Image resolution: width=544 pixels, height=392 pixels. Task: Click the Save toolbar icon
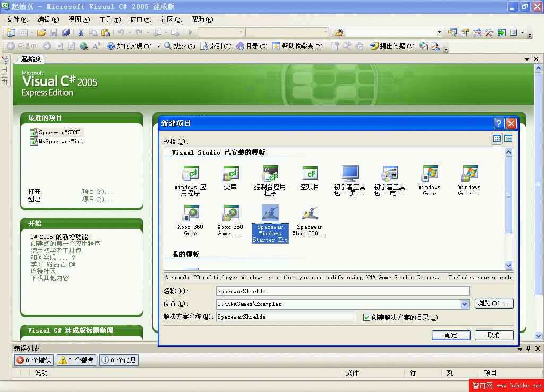[x=54, y=32]
